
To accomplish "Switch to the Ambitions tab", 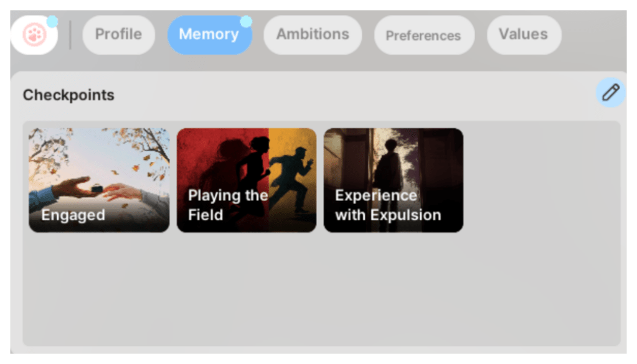I will coord(313,35).
